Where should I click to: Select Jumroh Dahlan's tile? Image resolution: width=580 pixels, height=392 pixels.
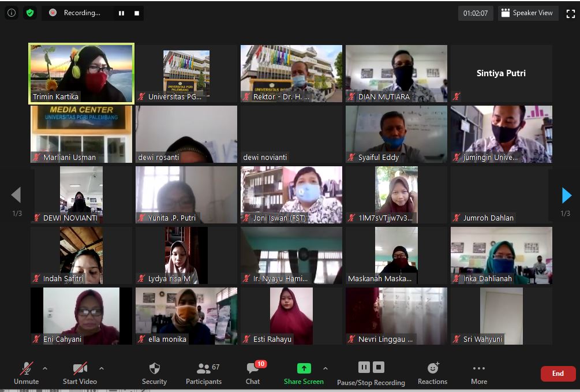point(501,195)
